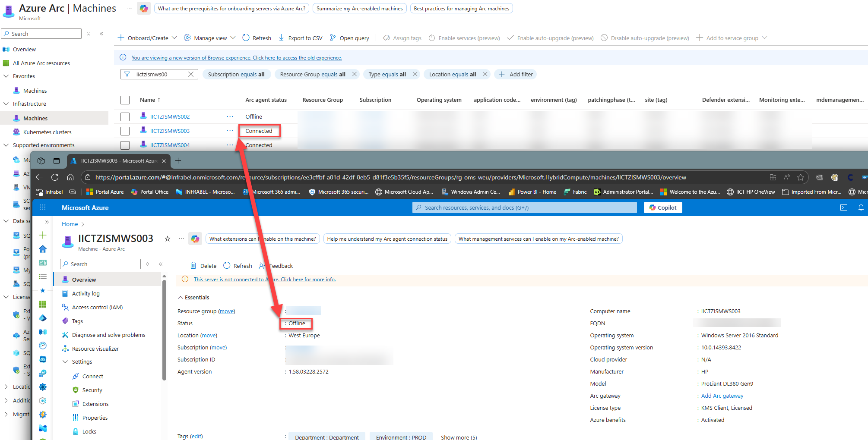Delete the IICTZISMWS003 machine
Screen dimensions: 868x440
pos(203,266)
